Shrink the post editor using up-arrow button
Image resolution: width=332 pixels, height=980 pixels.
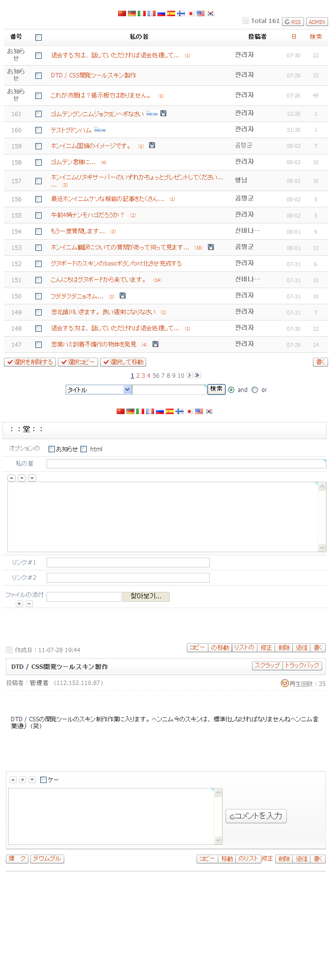click(x=12, y=478)
